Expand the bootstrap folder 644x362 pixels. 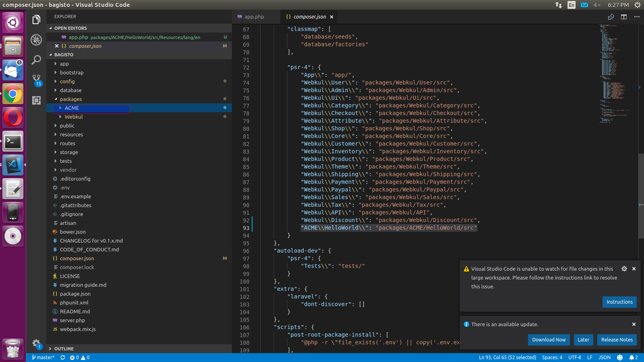coord(139,73)
